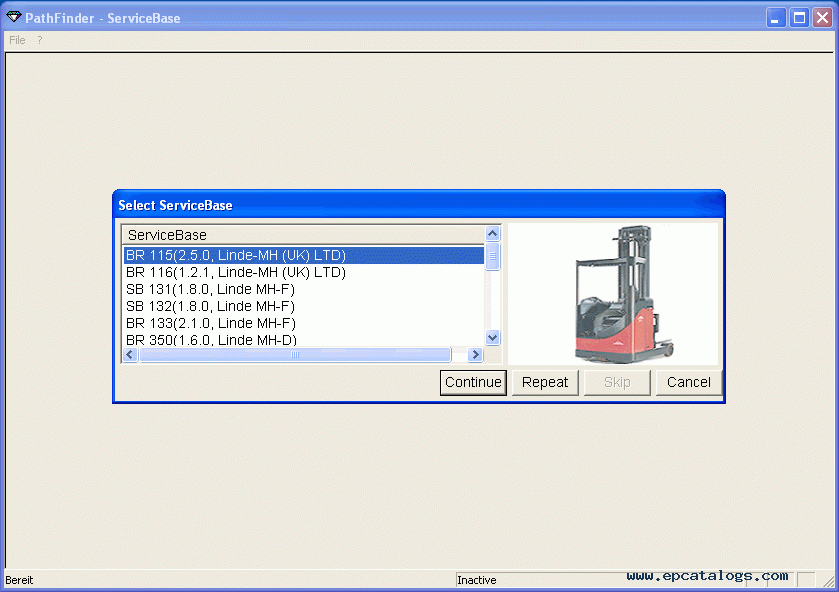Maximize the PathFinder window
This screenshot has height=592, width=839.
pos(799,18)
